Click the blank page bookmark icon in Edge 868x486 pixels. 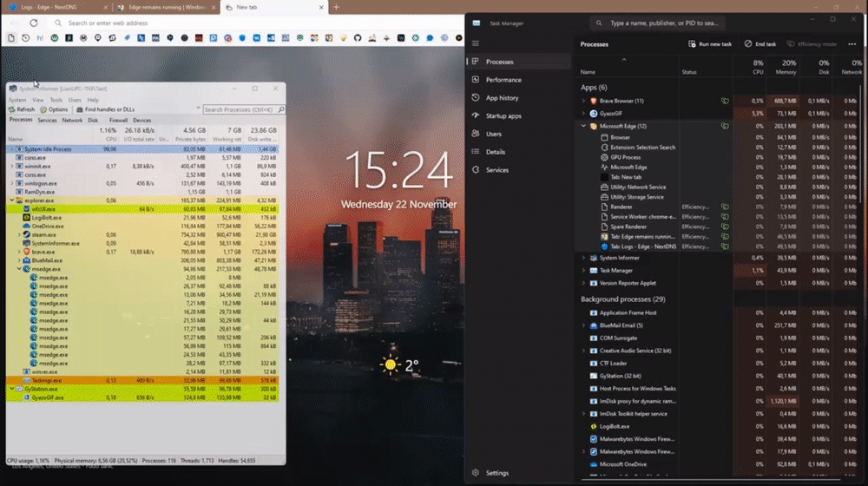tap(11, 37)
